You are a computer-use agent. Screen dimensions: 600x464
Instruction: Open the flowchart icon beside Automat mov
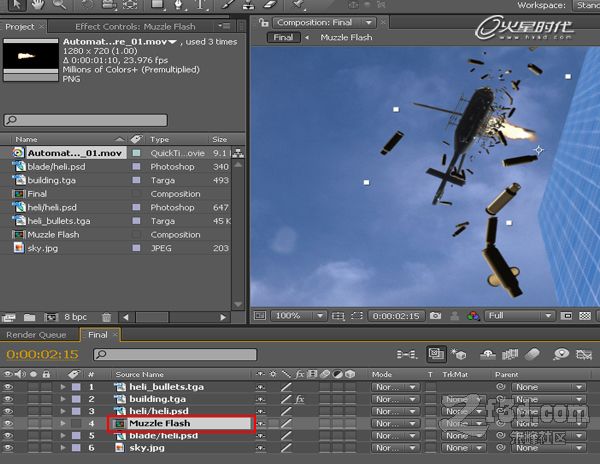[238, 153]
